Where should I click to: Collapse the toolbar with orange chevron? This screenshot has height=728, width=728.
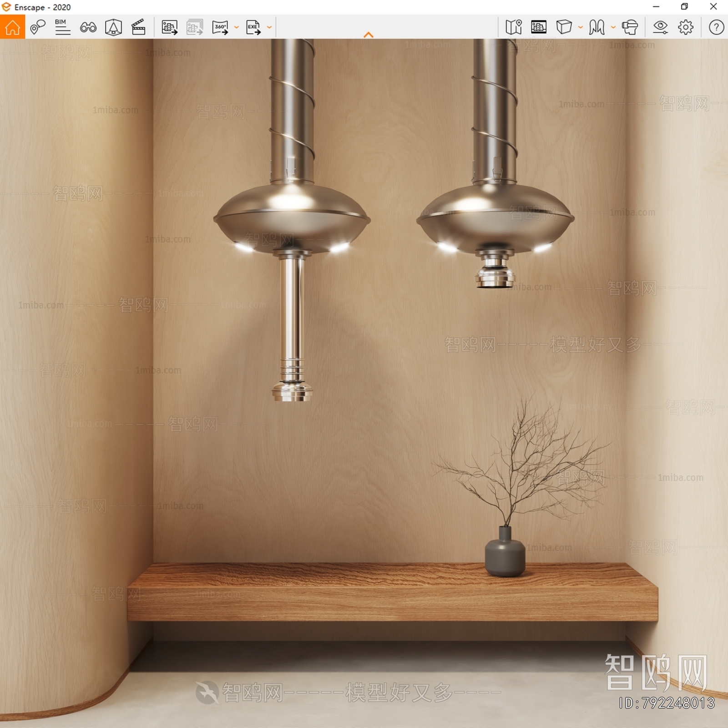point(369,35)
